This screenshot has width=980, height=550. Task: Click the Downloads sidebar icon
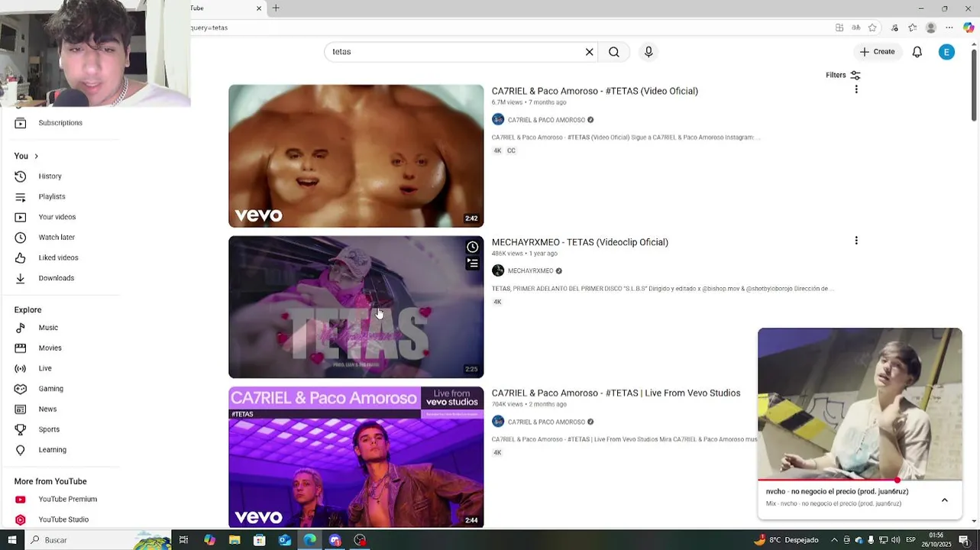pyautogui.click(x=21, y=278)
